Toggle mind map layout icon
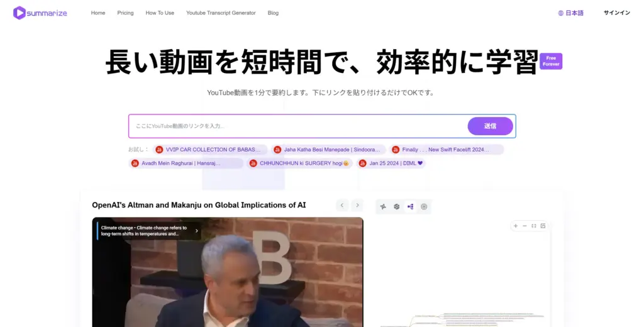The image size is (644, 327). pyautogui.click(x=543, y=226)
